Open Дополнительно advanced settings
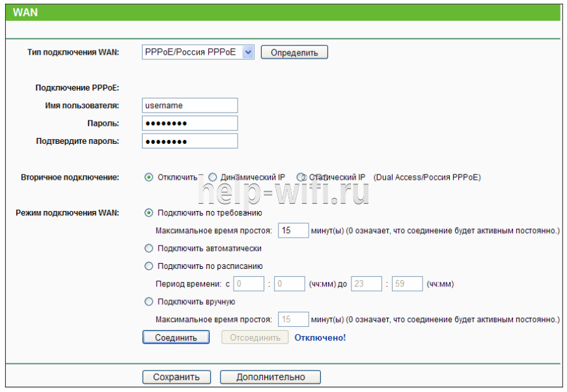567x392 pixels. tap(270, 377)
